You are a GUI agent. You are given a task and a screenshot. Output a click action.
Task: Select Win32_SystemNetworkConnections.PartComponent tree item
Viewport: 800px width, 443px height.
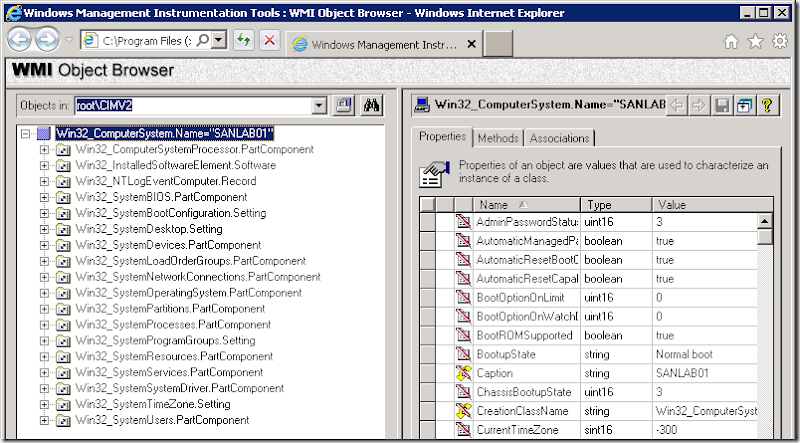pos(198,277)
